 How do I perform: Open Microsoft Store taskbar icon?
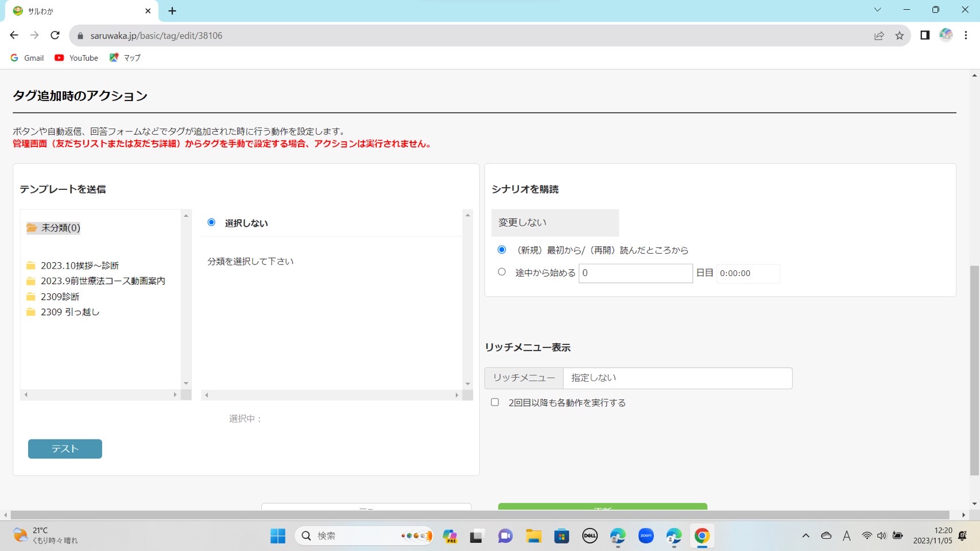[561, 536]
